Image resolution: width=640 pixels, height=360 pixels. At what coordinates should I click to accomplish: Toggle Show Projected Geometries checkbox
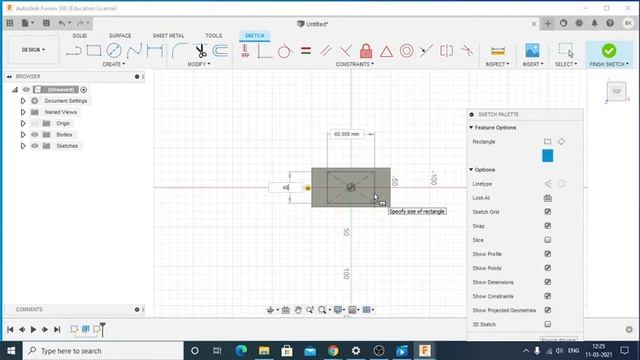coord(548,310)
